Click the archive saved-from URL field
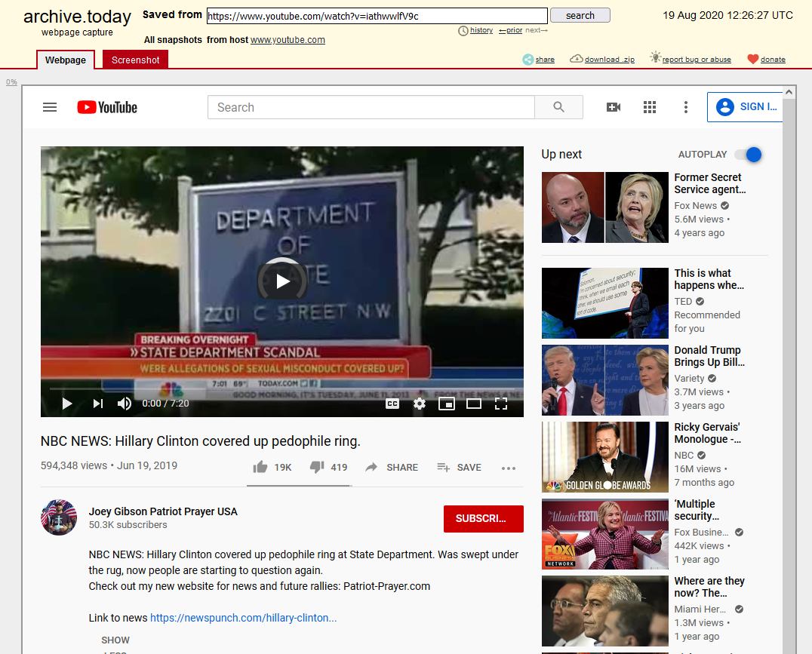812x654 pixels. click(x=377, y=16)
